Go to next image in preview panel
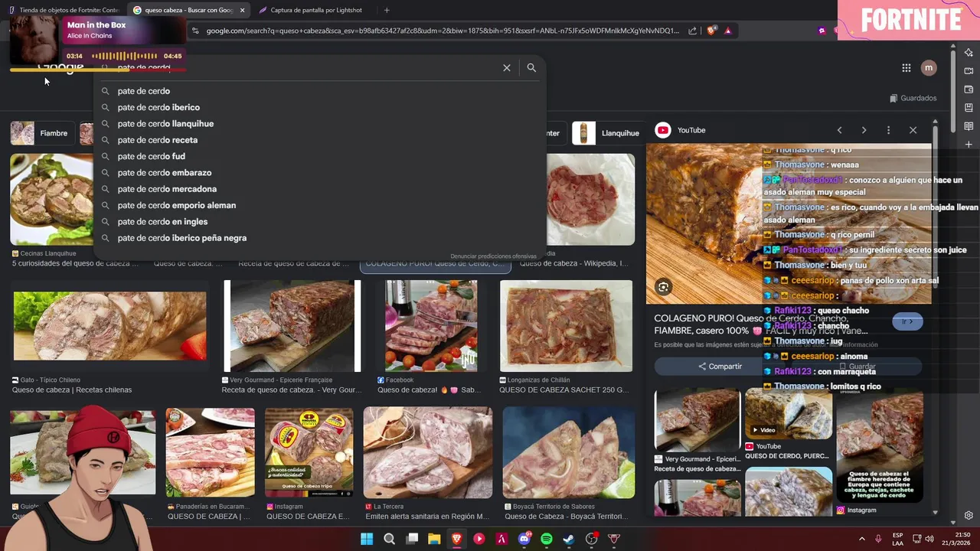This screenshot has width=980, height=551. click(864, 130)
